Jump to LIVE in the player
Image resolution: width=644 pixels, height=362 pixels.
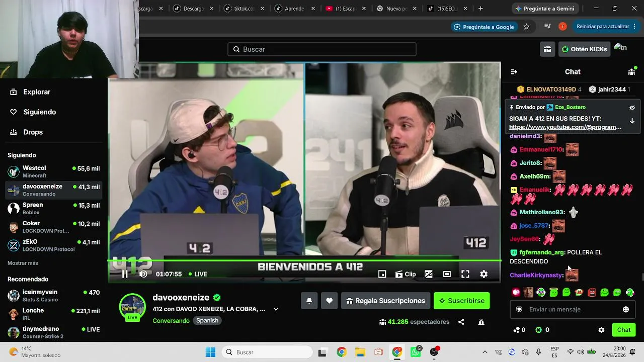coord(198,274)
